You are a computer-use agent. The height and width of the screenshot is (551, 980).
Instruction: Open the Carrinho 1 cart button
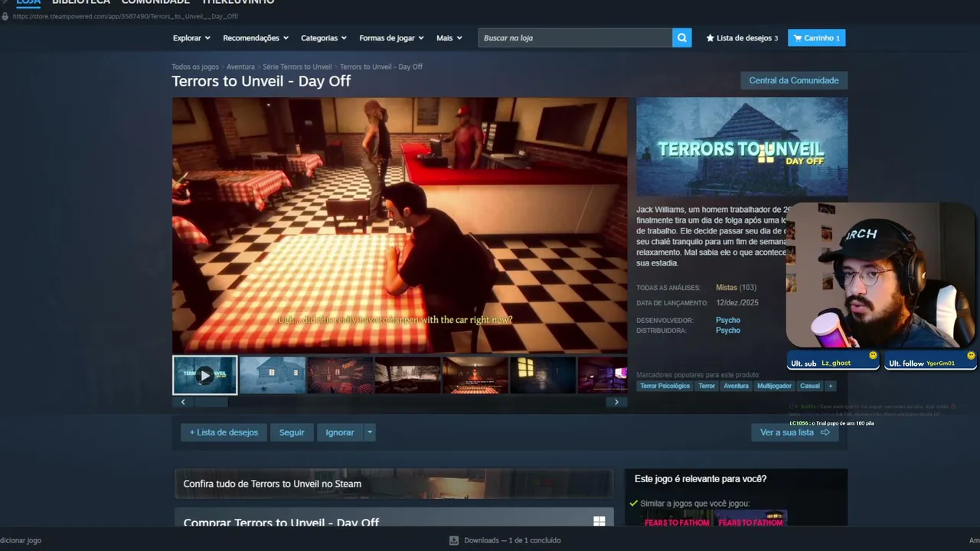tap(817, 37)
